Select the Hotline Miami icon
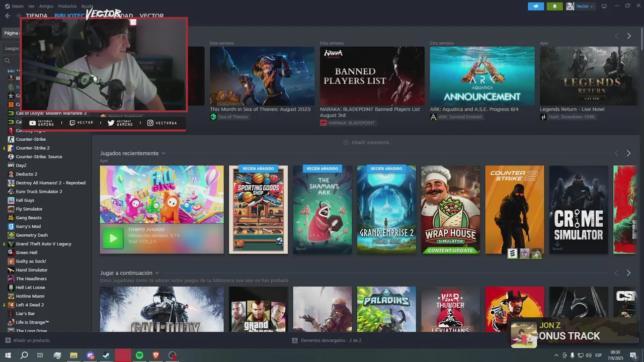The width and height of the screenshot is (644, 362). pyautogui.click(x=11, y=296)
